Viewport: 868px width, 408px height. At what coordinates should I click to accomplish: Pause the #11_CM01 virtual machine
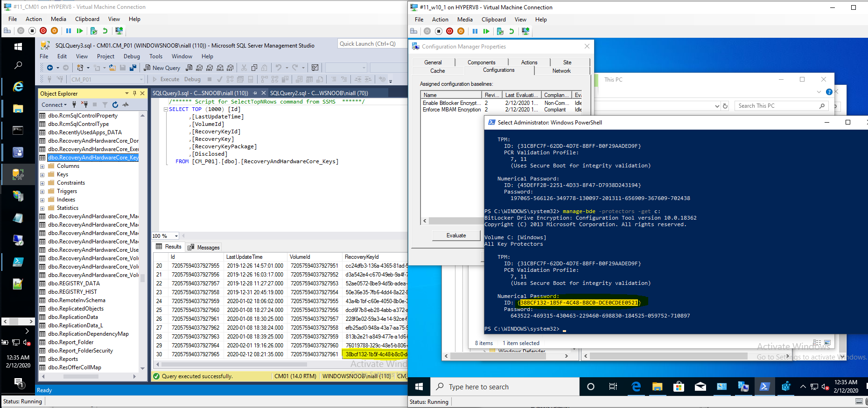point(69,31)
